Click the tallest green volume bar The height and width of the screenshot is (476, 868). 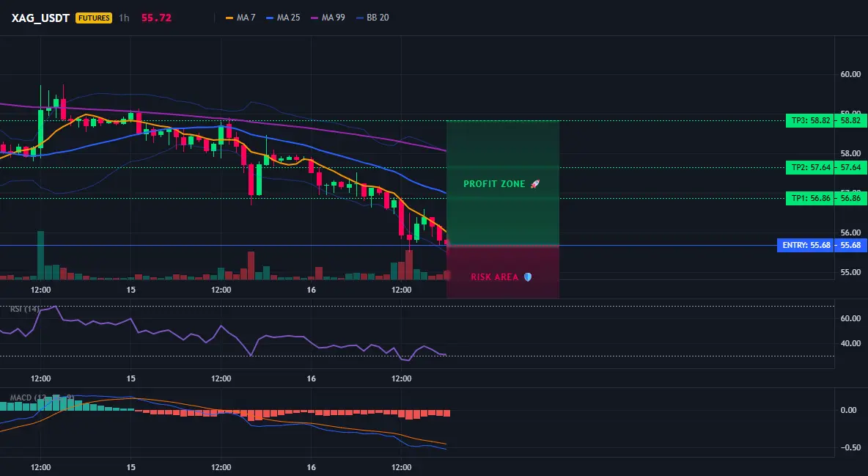click(40, 255)
